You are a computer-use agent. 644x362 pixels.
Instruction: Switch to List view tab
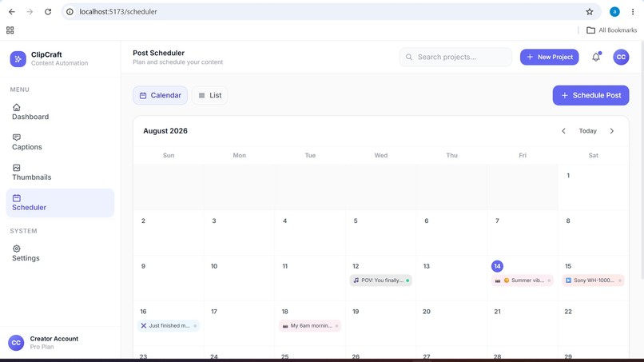(210, 95)
